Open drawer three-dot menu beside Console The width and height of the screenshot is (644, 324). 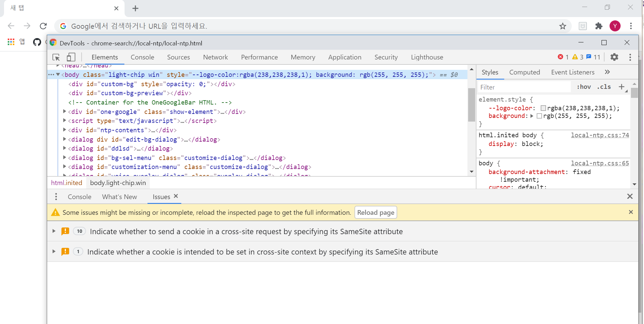tap(56, 197)
